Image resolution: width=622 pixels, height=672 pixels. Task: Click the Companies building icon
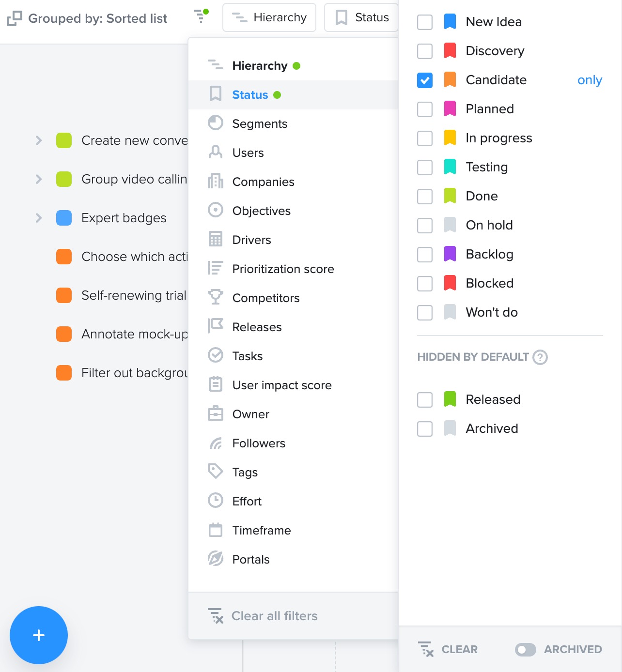(216, 181)
